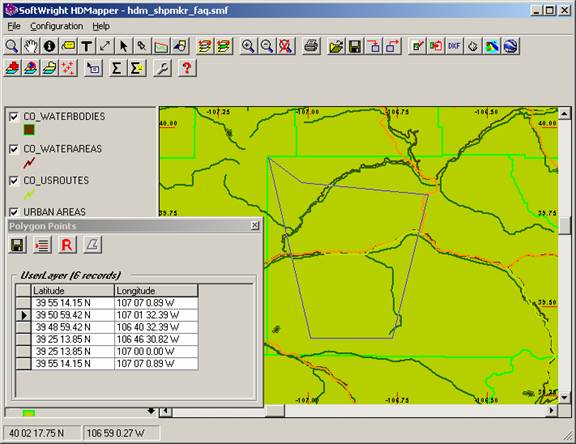Activate the info identify tool
Image resolution: width=576 pixels, height=444 pixels.
50,46
